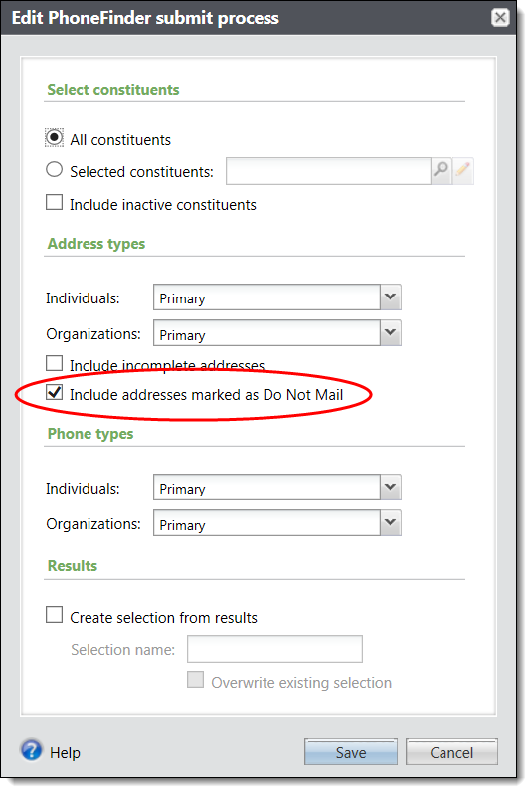The height and width of the screenshot is (793, 532).
Task: Click the Cancel button
Action: coord(451,752)
